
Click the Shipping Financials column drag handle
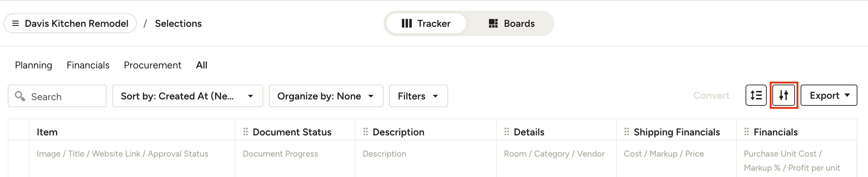[x=627, y=132]
